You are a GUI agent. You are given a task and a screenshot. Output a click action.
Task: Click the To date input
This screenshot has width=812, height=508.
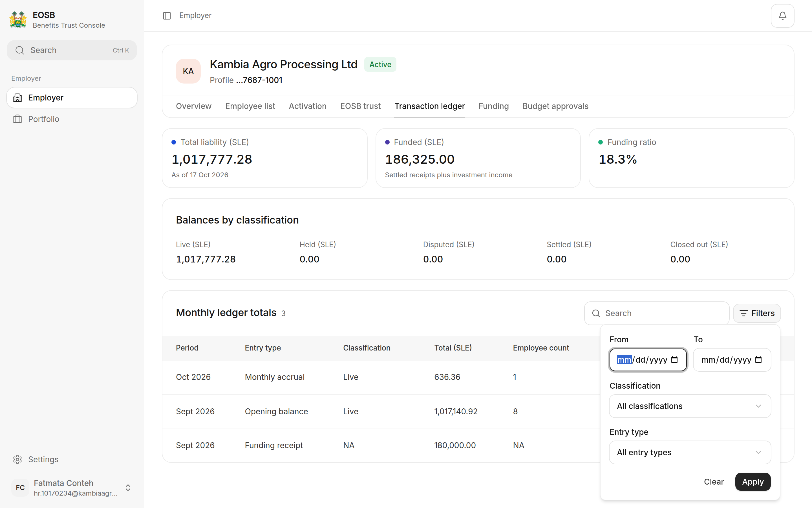pyautogui.click(x=732, y=360)
